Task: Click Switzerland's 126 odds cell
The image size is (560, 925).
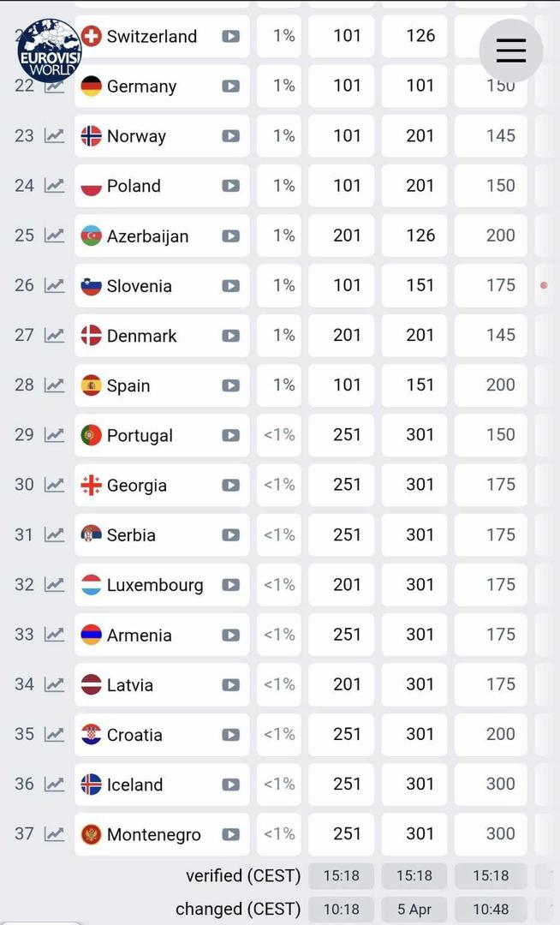Action: [x=420, y=36]
